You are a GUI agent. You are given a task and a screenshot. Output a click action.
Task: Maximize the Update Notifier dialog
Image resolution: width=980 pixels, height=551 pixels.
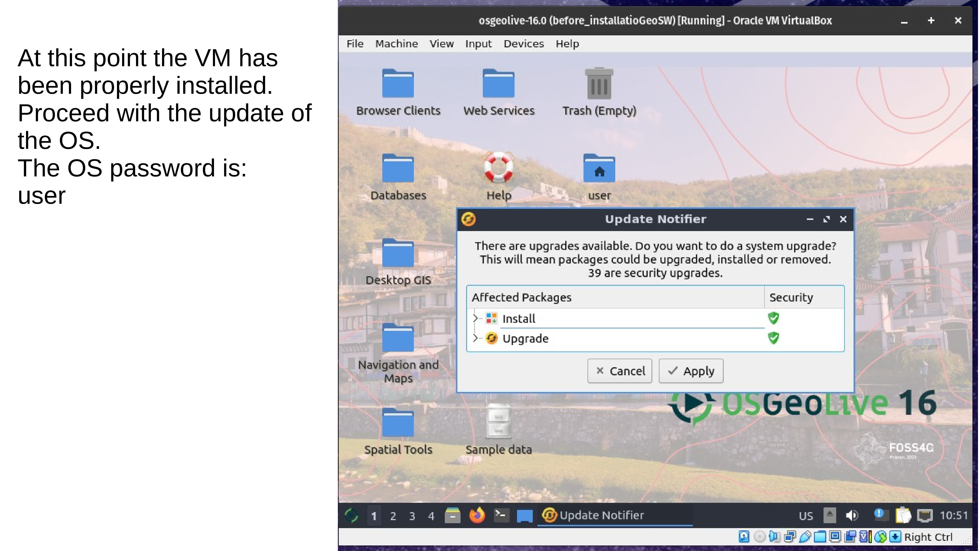point(826,220)
